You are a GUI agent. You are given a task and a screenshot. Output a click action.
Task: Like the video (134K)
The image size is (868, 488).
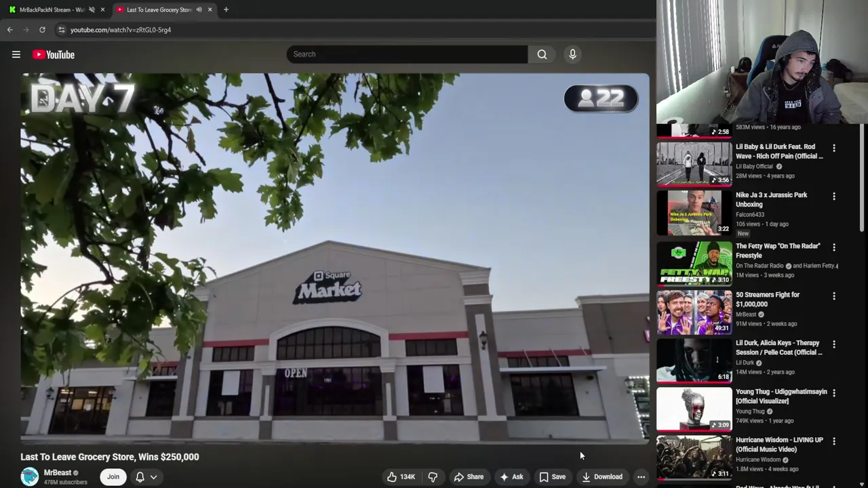[401, 477]
